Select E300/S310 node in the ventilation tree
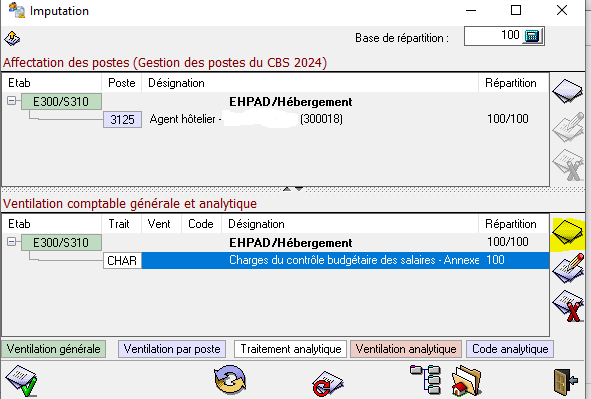 click(61, 243)
